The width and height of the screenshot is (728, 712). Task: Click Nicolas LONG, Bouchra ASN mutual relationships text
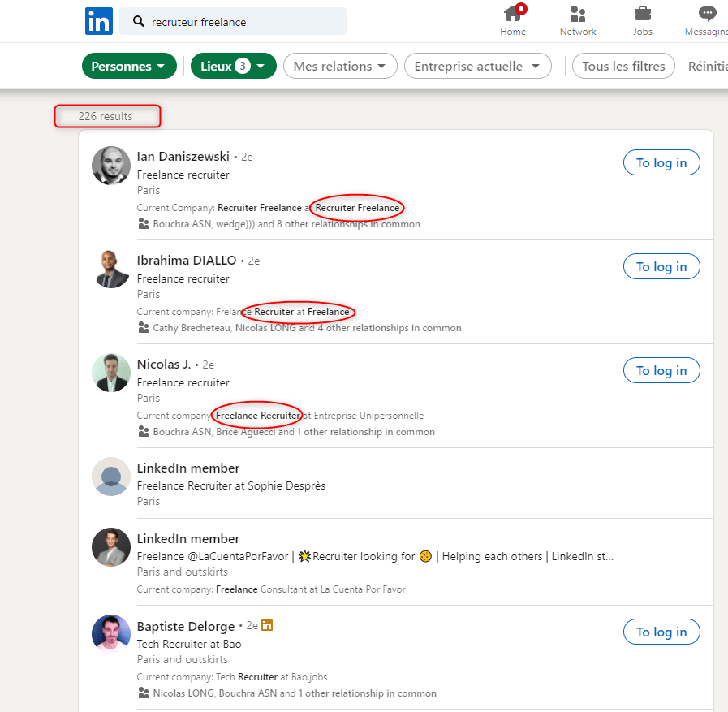(295, 693)
